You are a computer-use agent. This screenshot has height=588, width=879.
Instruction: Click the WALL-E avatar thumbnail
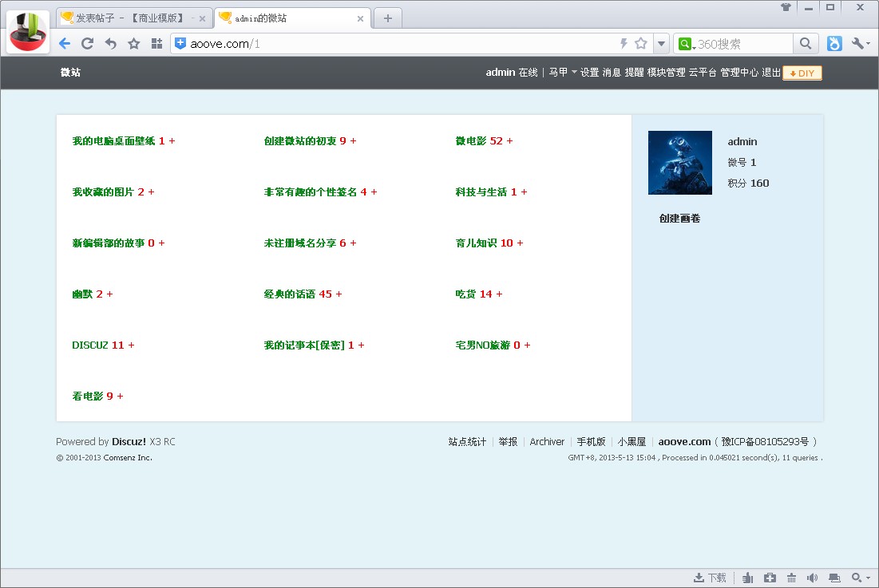click(680, 163)
